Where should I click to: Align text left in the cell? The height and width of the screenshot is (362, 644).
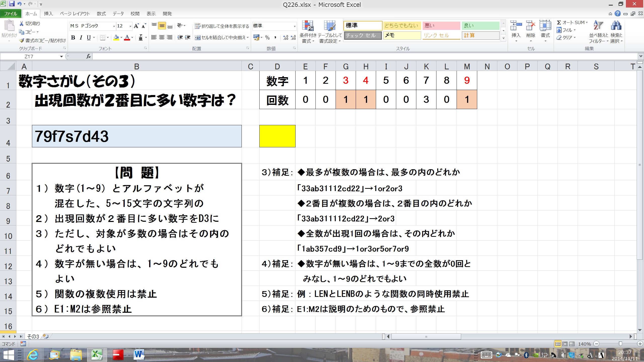154,37
